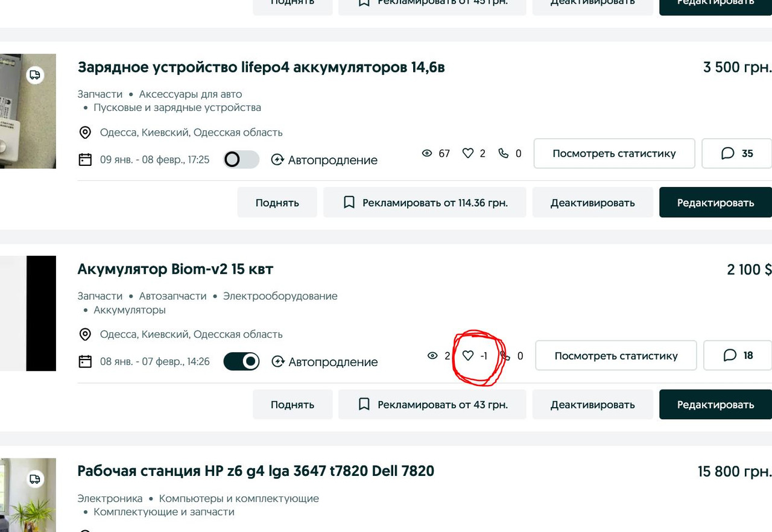Click price text 3 500 грн.

point(737,67)
